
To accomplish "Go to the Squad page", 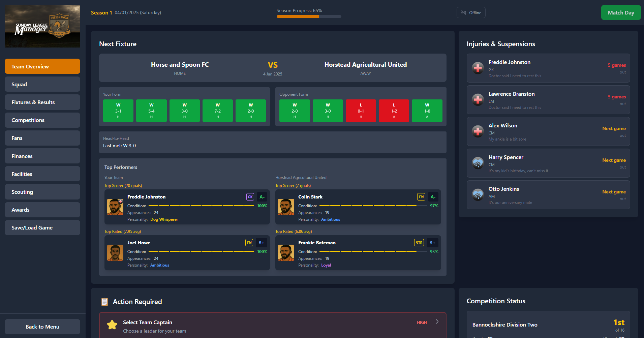I will (42, 84).
